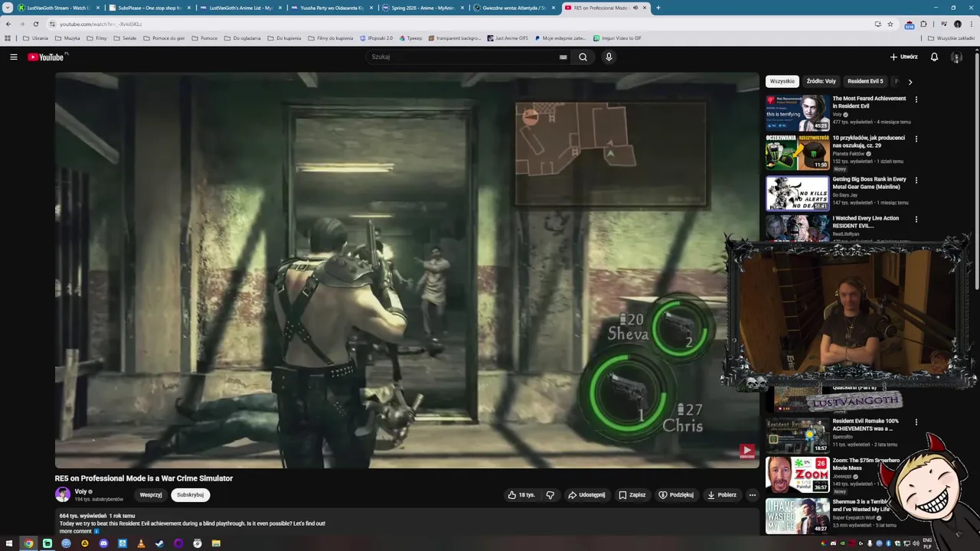
Task: Click the magnifier search button
Action: click(583, 57)
